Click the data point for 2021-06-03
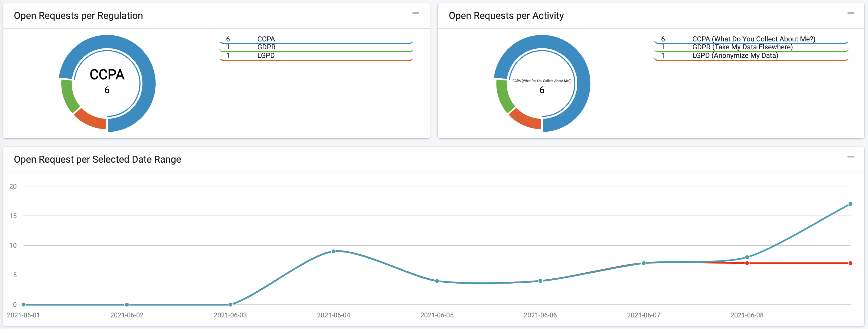Screen dimensions: 868x329 (x=230, y=304)
